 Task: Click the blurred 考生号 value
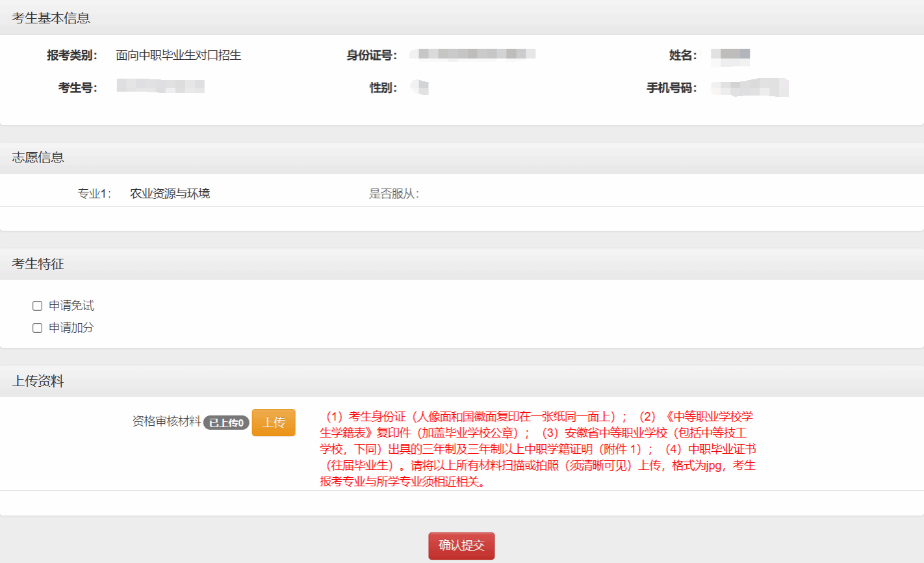(160, 86)
